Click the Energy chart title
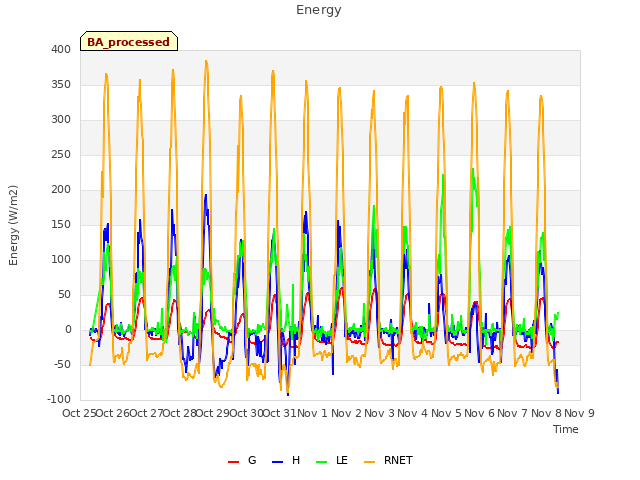This screenshot has height=480, width=640. point(319,10)
